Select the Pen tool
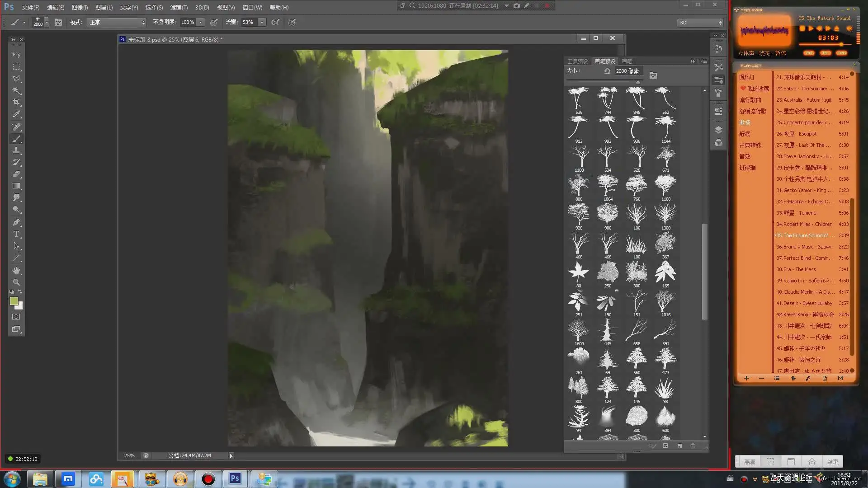 [16, 222]
